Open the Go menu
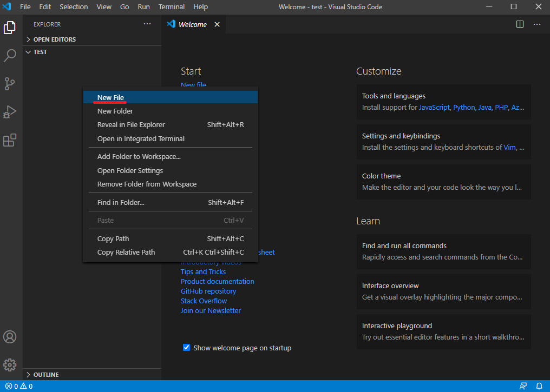This screenshot has width=550, height=392. coord(125,6)
